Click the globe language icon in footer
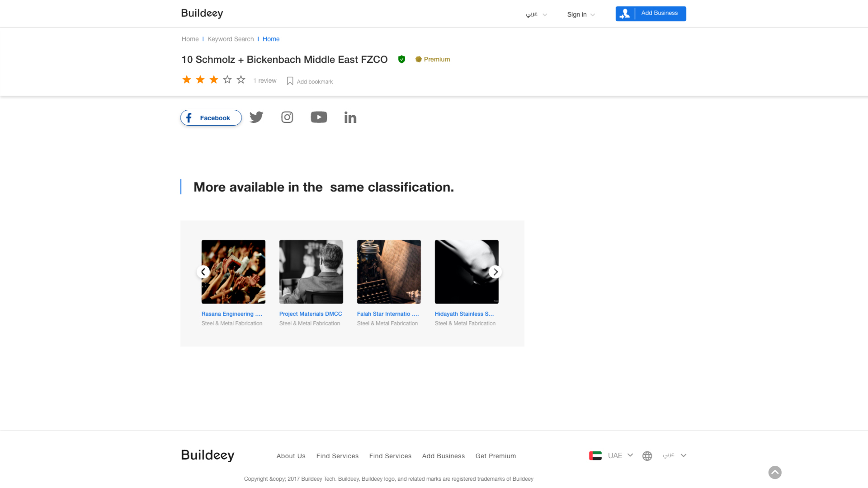 [x=647, y=456]
